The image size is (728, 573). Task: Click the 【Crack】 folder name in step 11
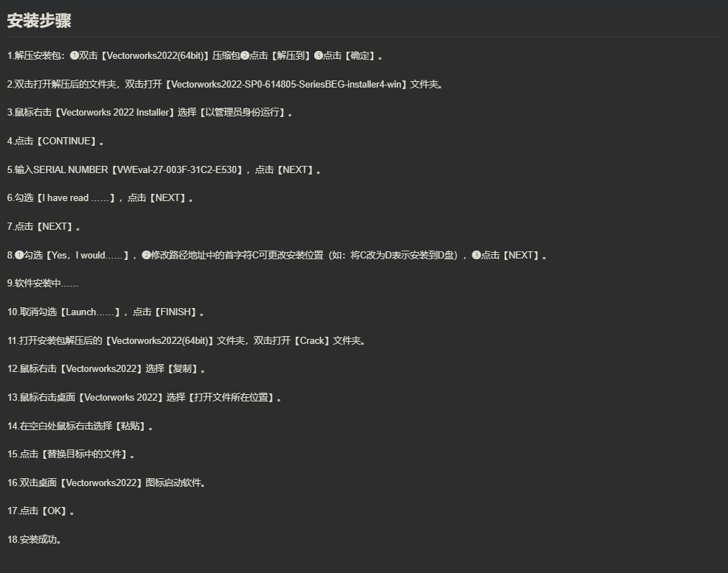(312, 341)
